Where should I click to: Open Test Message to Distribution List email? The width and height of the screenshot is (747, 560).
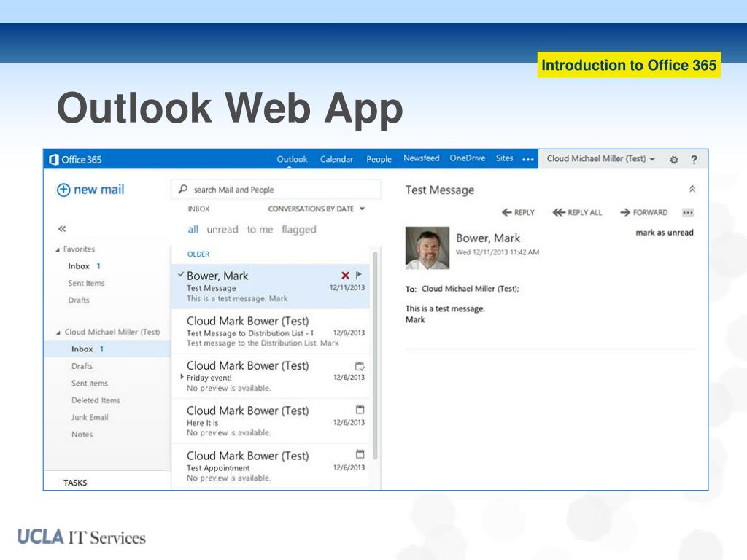(271, 332)
